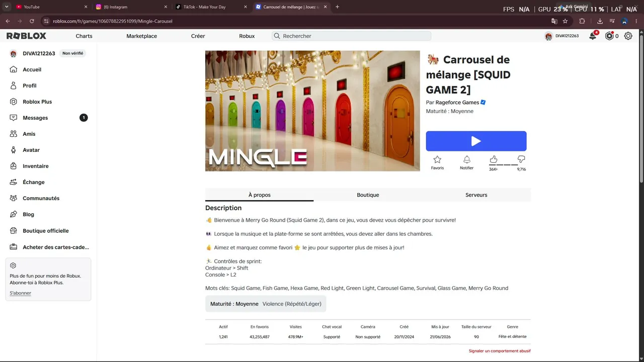Click the Avatar icon in sidebar
The height and width of the screenshot is (362, 644).
pyautogui.click(x=14, y=150)
